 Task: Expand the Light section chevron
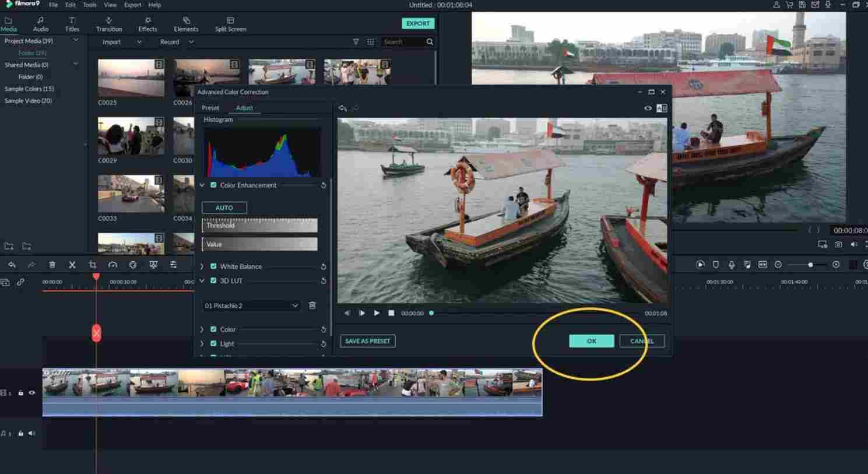coord(202,344)
